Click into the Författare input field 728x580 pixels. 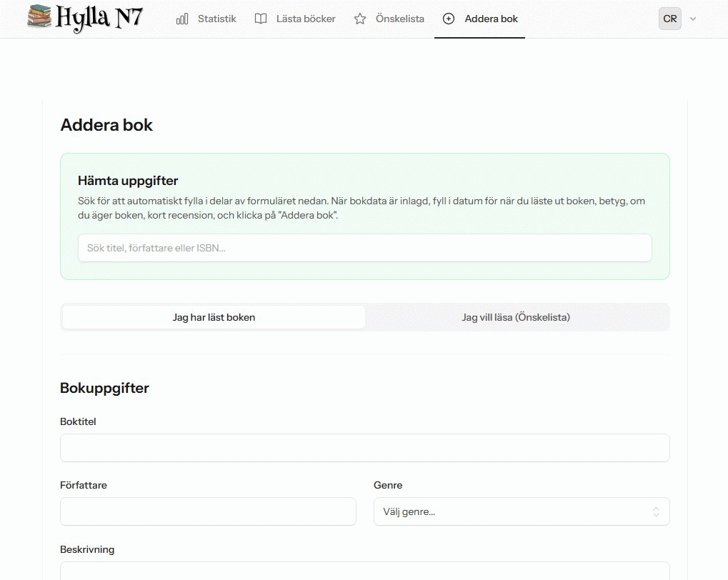(x=208, y=511)
